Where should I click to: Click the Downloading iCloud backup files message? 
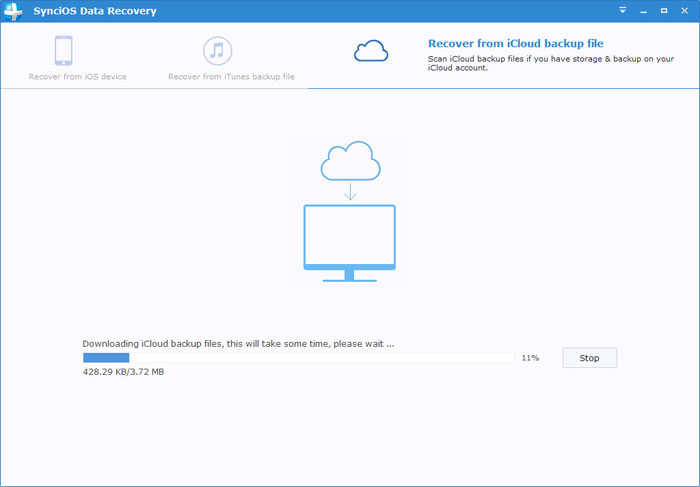(x=238, y=344)
